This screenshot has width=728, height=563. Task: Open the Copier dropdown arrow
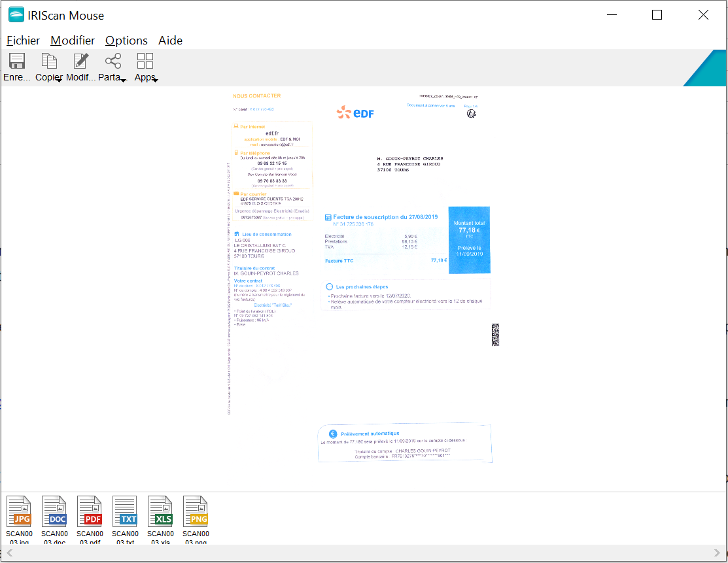click(60, 80)
